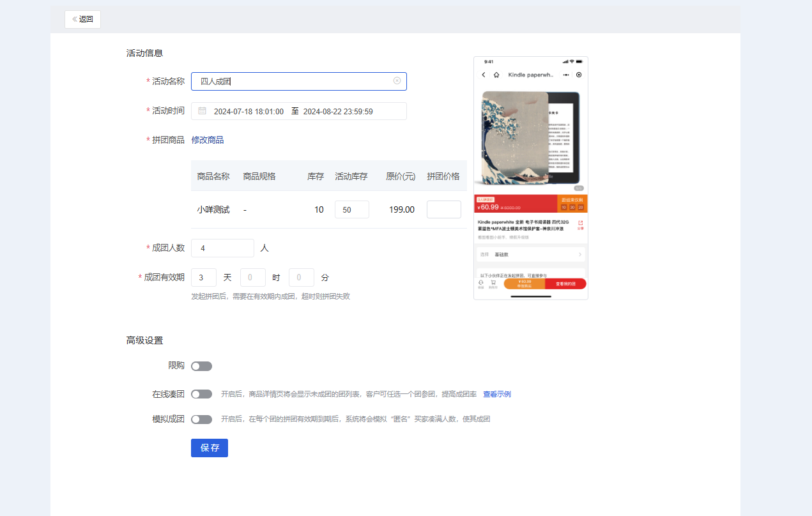This screenshot has height=516, width=812.
Task: Click the circle target icon in phone preview
Action: pos(579,75)
